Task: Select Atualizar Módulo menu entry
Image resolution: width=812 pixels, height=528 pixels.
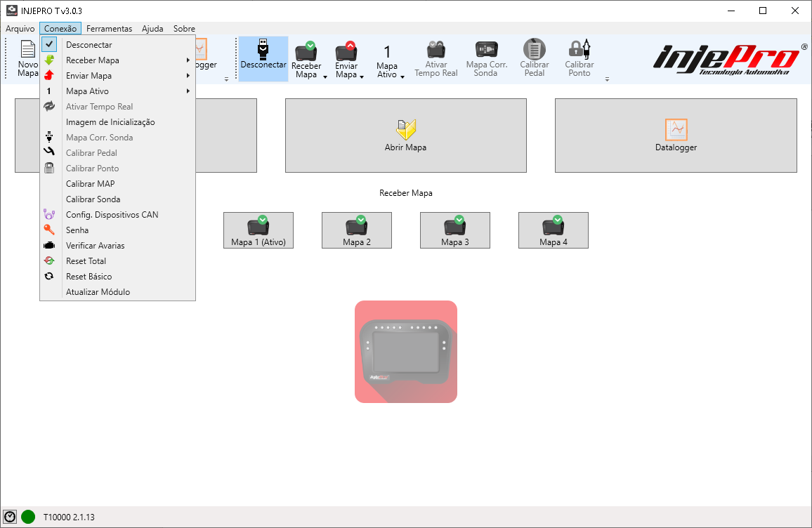Action: tap(98, 292)
